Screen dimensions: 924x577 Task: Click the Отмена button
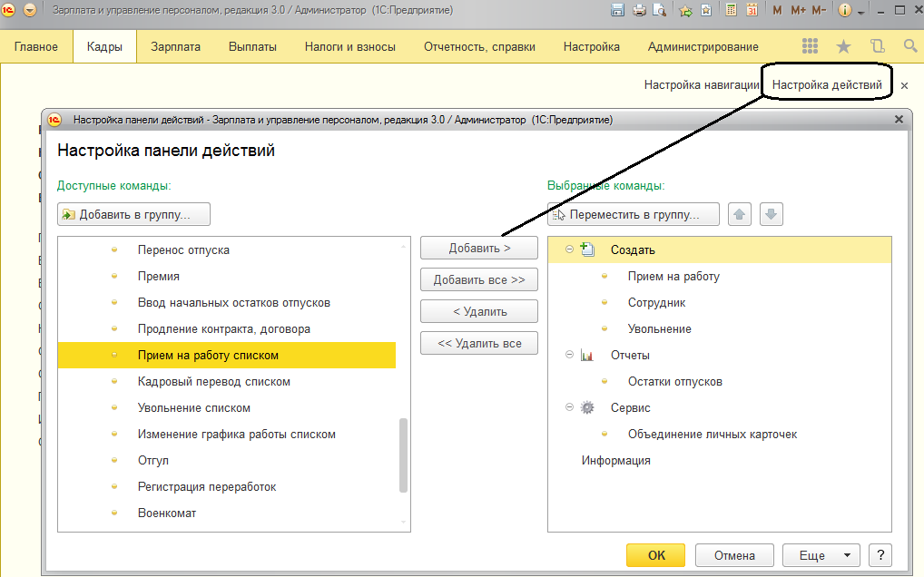point(734,555)
